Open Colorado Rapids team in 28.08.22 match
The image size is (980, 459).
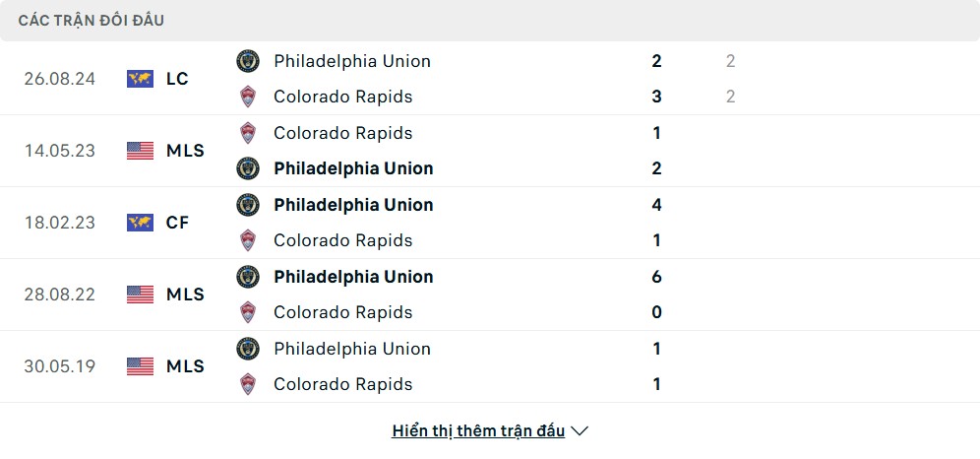click(342, 312)
